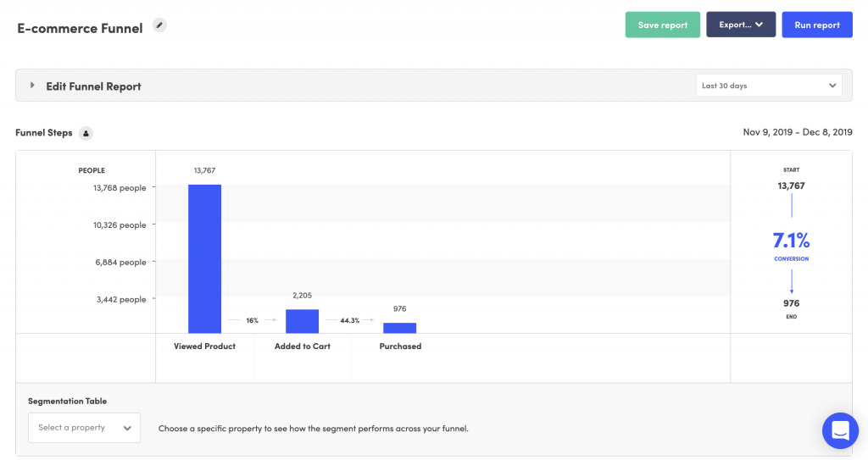
Task: Select the Purchased funnel bar
Action: coord(400,328)
